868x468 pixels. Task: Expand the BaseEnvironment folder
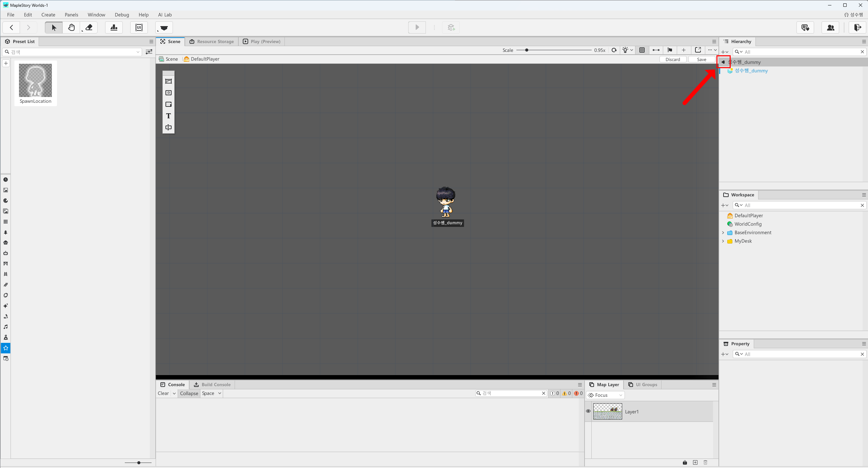(x=723, y=233)
